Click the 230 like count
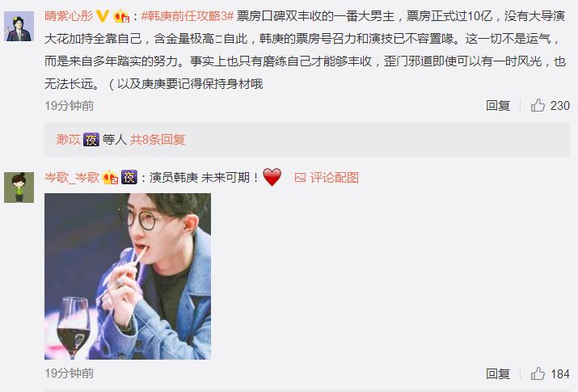 pos(560,106)
